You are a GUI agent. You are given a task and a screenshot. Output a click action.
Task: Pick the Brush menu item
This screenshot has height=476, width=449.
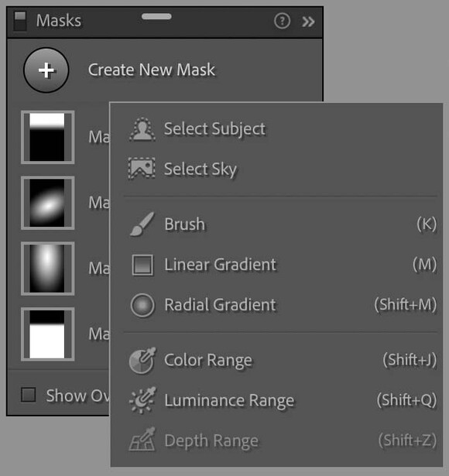pyautogui.click(x=276, y=224)
